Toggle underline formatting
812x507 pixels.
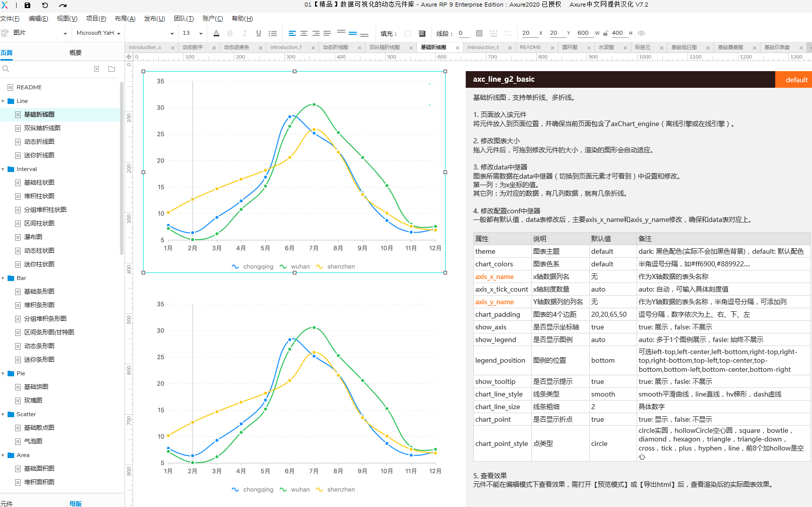259,33
